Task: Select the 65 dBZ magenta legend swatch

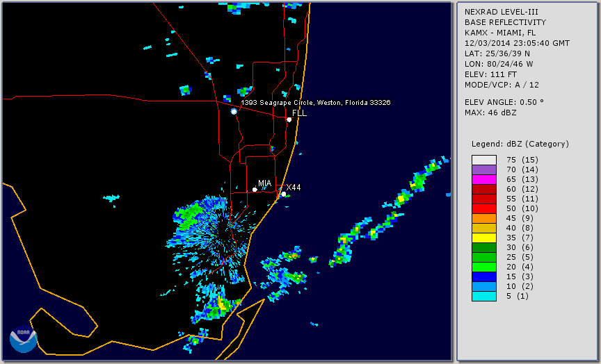Action: 484,179
